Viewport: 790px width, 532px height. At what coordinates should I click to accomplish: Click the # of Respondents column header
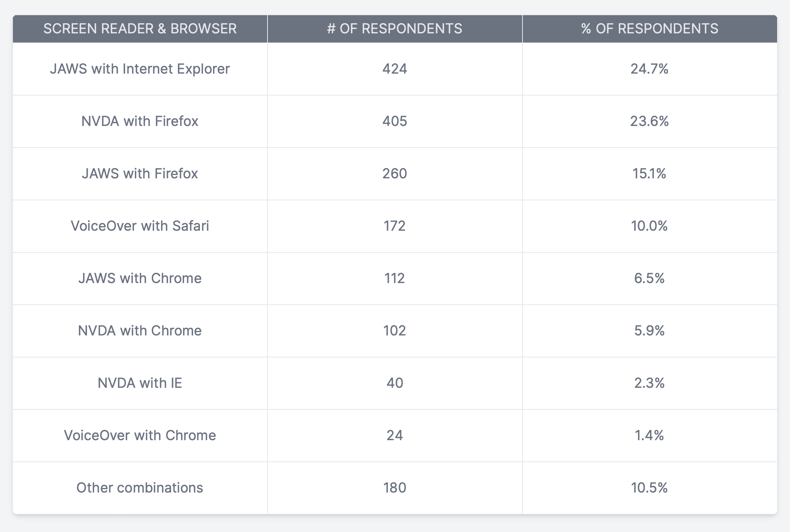(395, 29)
